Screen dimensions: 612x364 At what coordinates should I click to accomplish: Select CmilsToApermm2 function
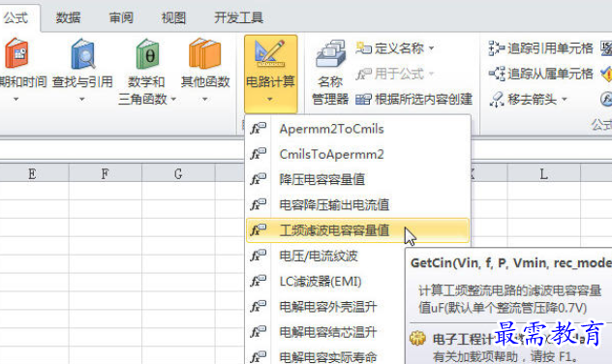point(357,154)
